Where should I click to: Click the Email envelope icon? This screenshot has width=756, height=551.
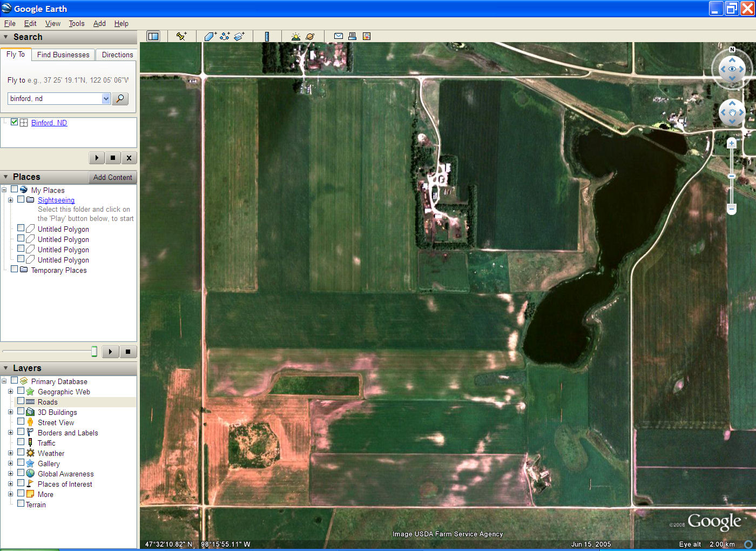coord(338,36)
